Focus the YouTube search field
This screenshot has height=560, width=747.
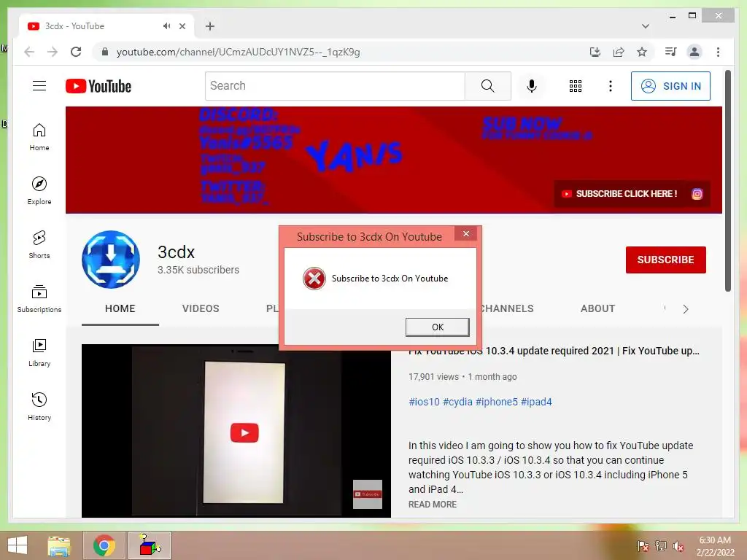(335, 86)
